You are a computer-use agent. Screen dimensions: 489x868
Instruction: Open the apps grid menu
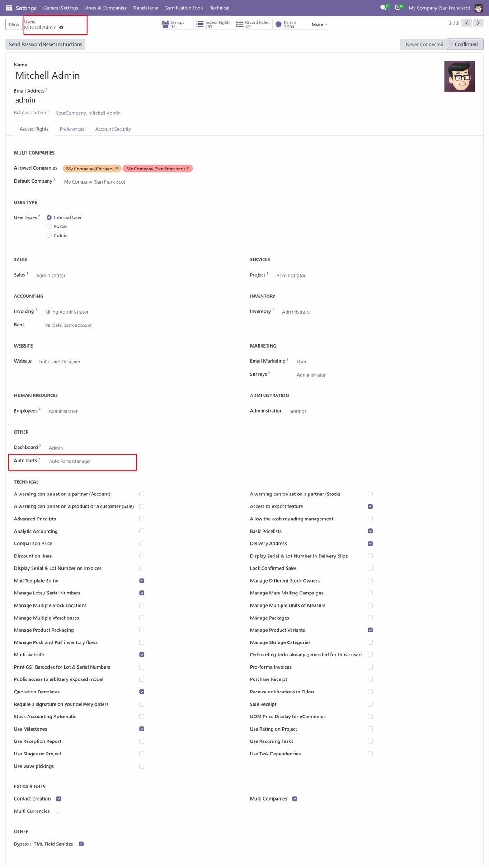click(x=9, y=8)
